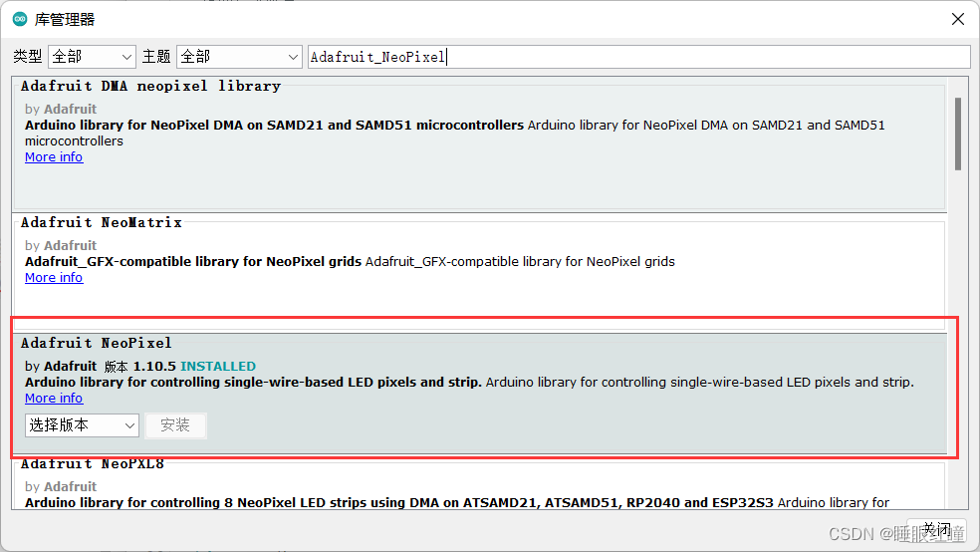Click the 版本 1.10.5 version text

point(140,367)
